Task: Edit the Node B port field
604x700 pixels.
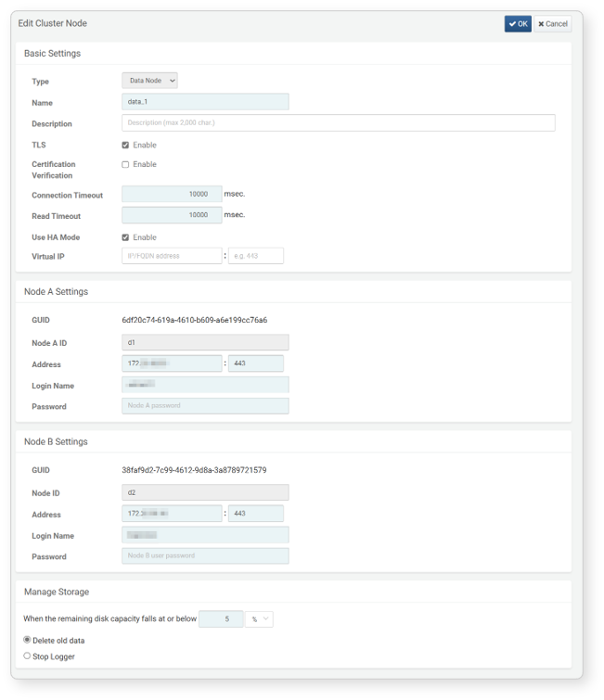Action: [255, 514]
